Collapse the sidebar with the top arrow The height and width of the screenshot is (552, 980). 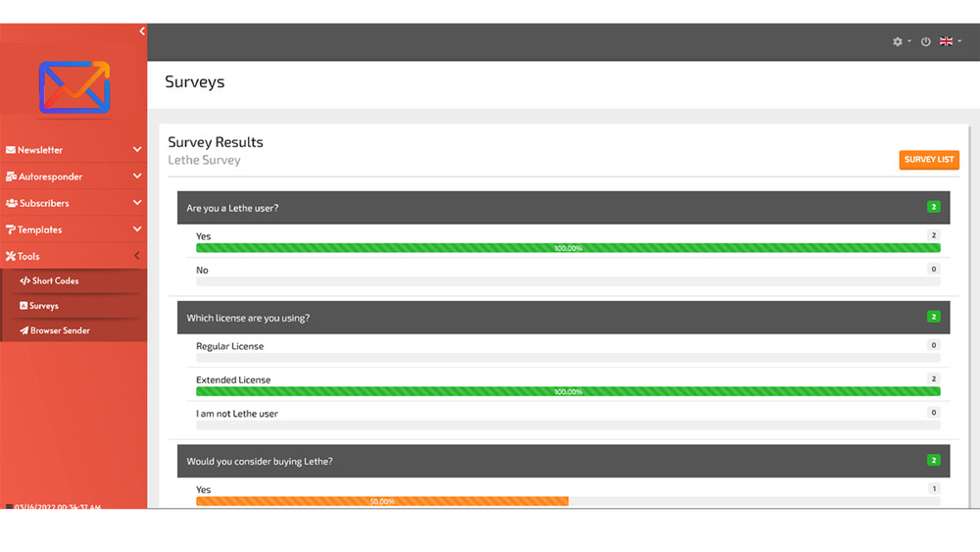coord(142,31)
